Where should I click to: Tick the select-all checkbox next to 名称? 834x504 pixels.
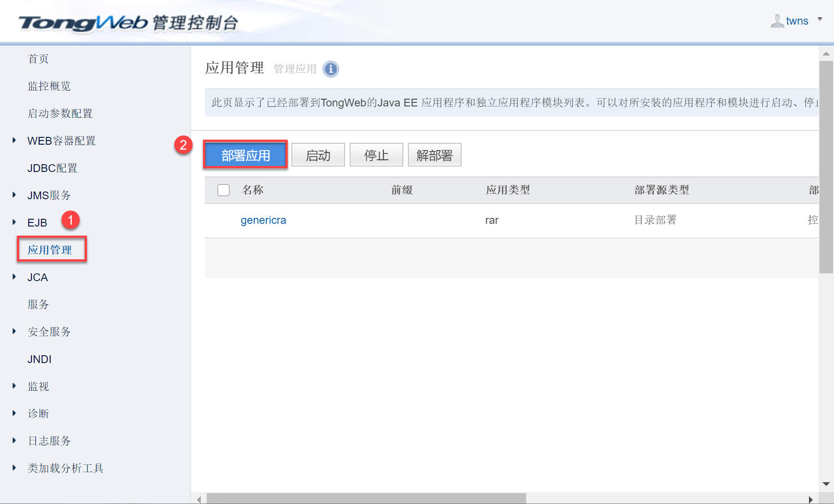click(224, 190)
